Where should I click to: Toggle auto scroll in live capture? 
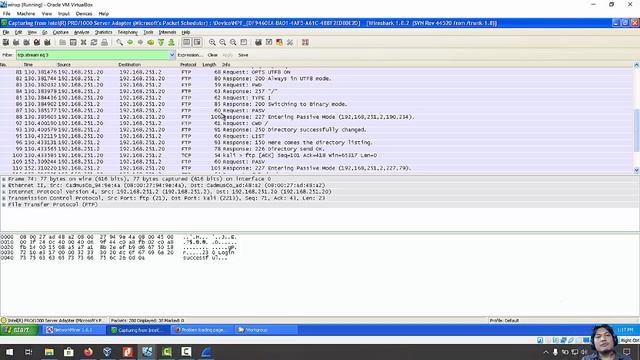tap(197, 42)
